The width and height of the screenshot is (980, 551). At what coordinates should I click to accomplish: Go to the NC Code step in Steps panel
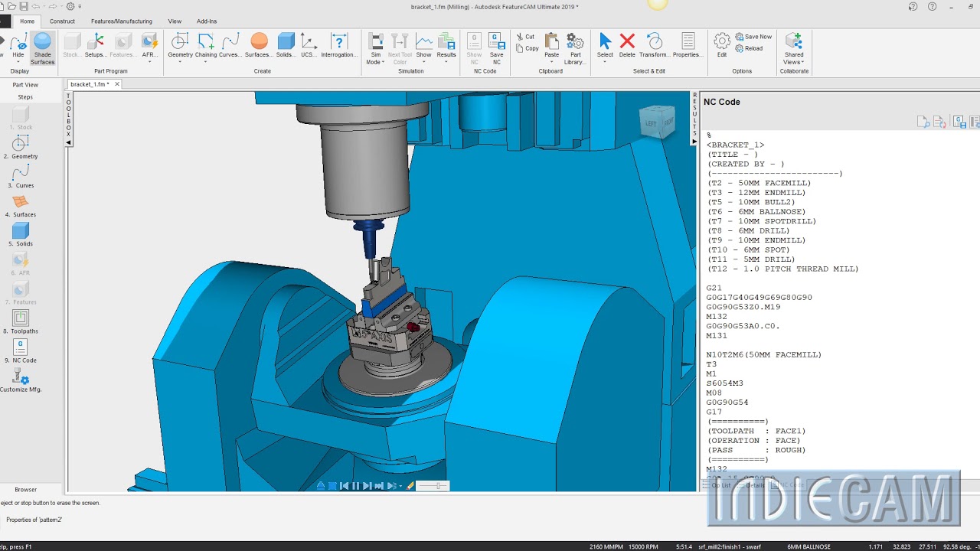(x=21, y=350)
